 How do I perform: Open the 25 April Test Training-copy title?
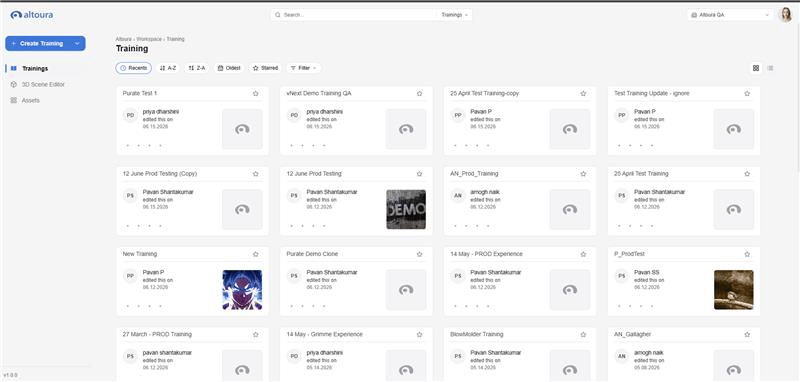[x=485, y=94]
